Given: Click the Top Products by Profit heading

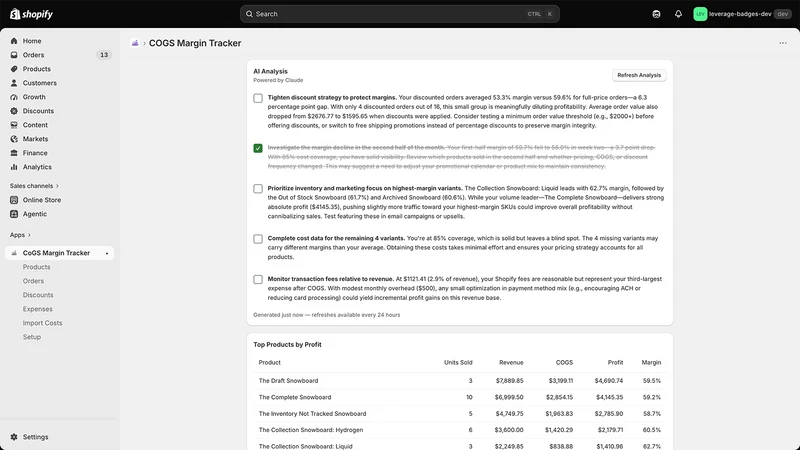Looking at the screenshot, I should (x=287, y=344).
